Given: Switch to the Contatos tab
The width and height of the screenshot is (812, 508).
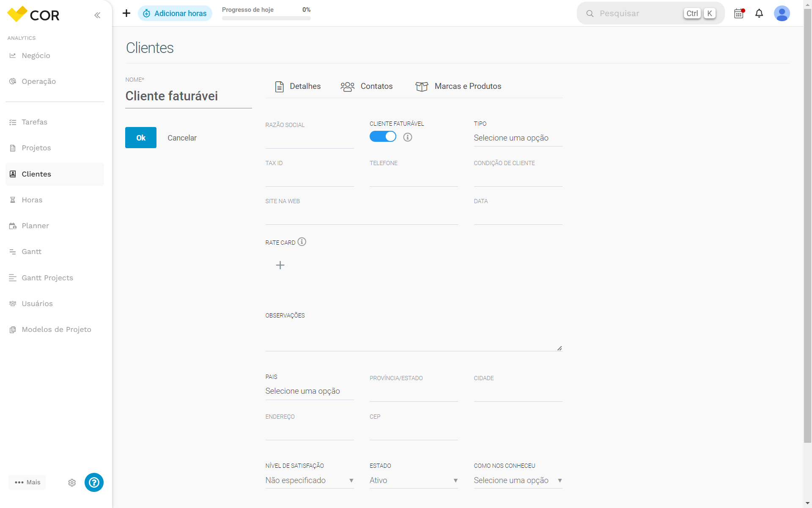Looking at the screenshot, I should [367, 86].
